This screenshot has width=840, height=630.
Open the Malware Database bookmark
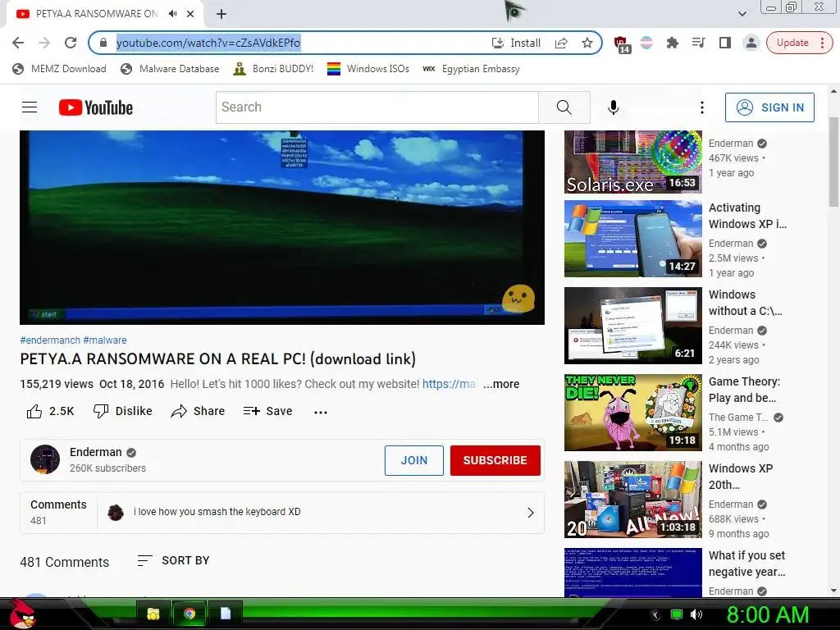tap(170, 69)
